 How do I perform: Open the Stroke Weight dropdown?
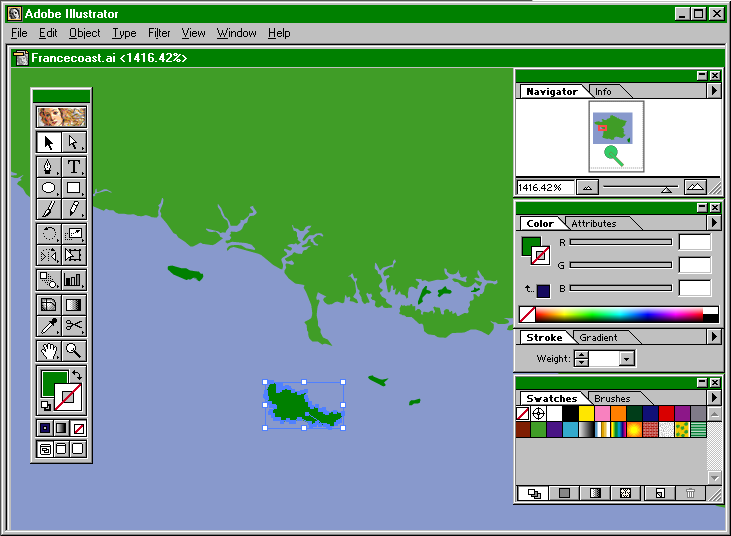(x=626, y=359)
